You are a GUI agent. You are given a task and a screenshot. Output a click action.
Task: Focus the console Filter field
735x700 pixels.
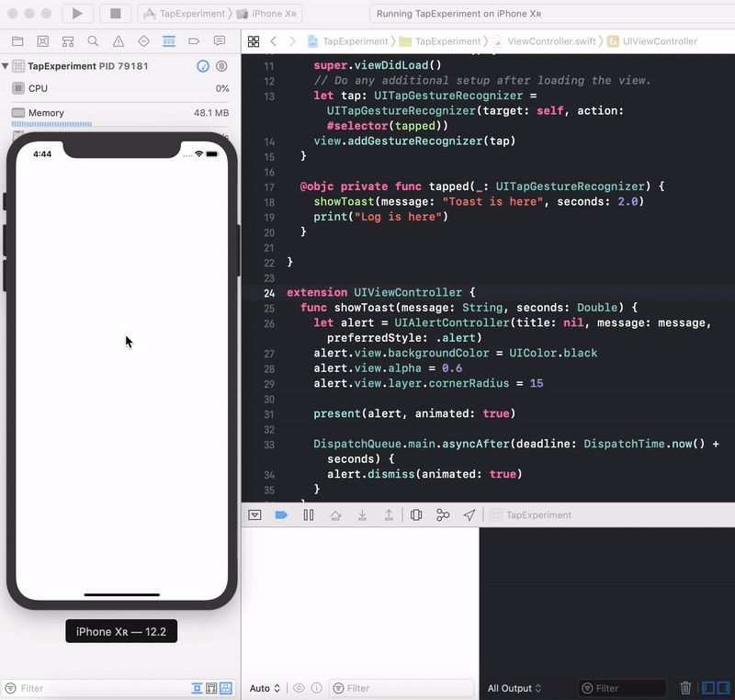[x=622, y=688]
